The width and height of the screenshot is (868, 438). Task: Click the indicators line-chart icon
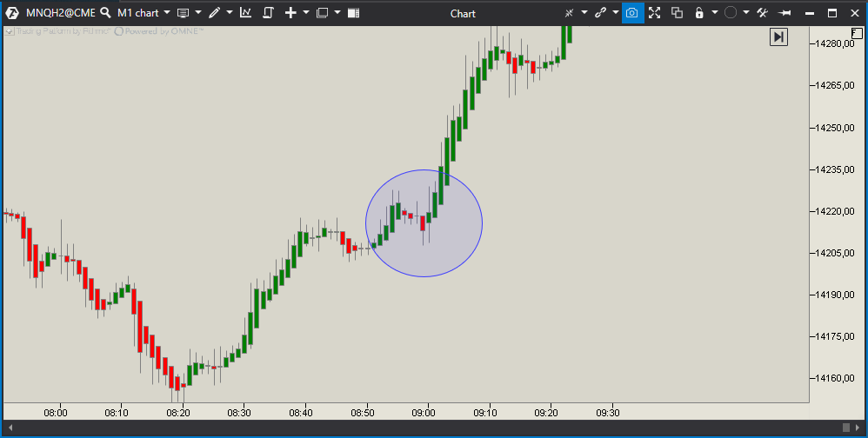pyautogui.click(x=246, y=13)
